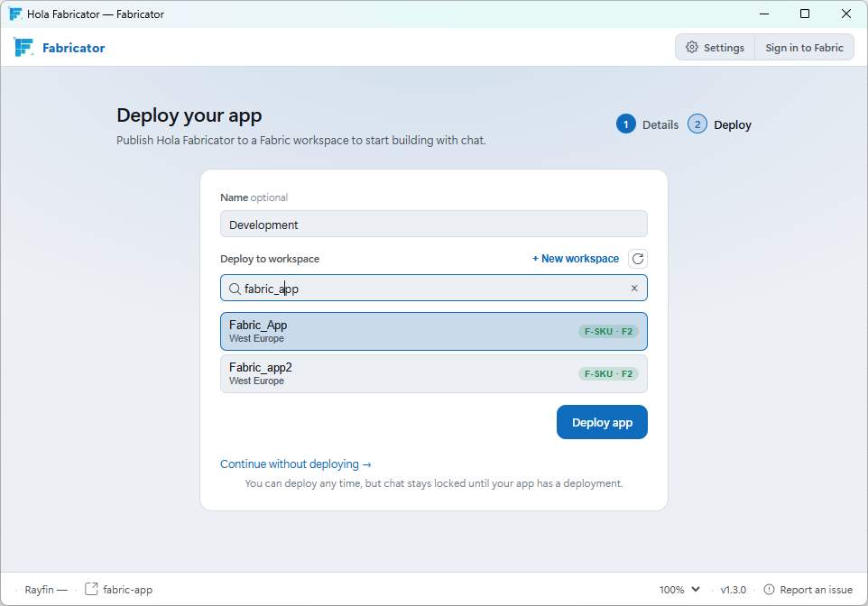Viewport: 868px width, 606px height.
Task: Close the Fabricator window
Action: 845,14
